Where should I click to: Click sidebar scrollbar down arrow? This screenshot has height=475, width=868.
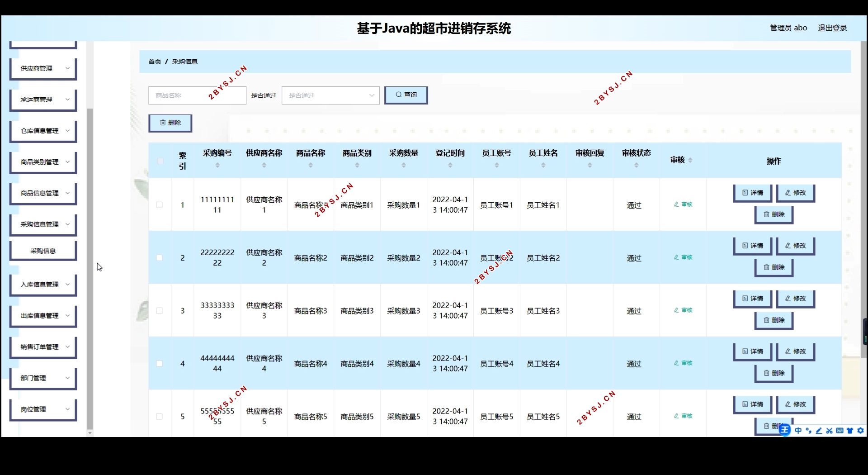tap(90, 433)
